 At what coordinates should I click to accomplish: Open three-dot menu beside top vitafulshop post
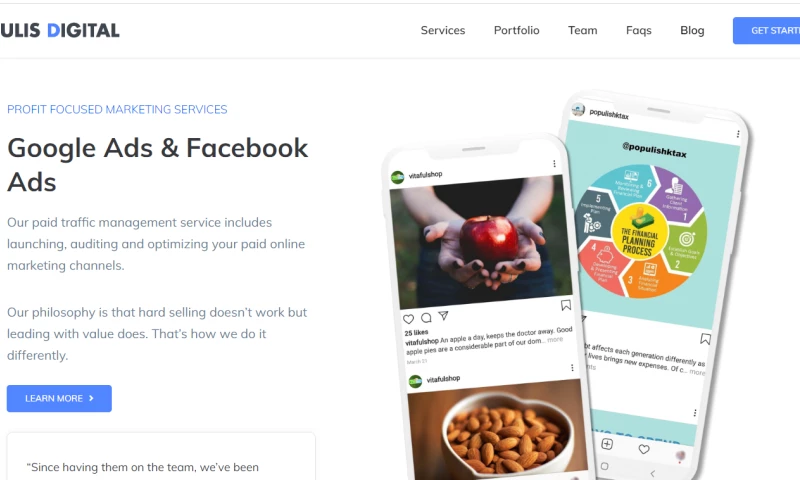[x=554, y=164]
